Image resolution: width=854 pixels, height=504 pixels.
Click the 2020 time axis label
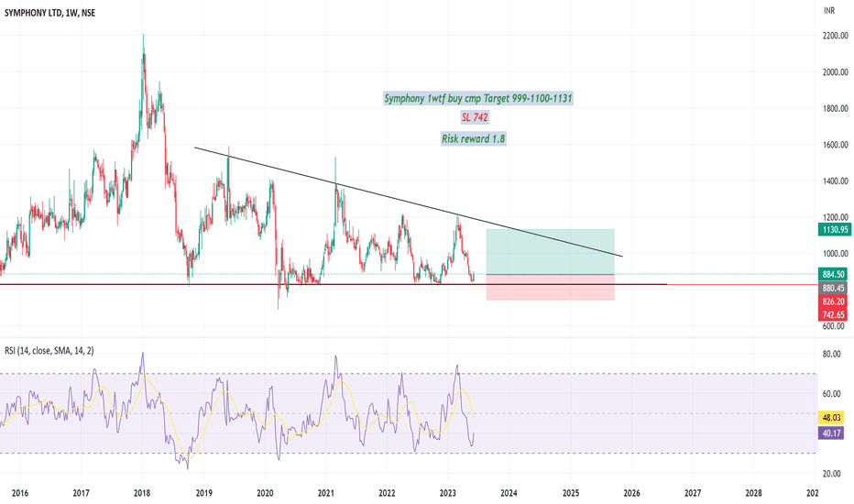[265, 493]
